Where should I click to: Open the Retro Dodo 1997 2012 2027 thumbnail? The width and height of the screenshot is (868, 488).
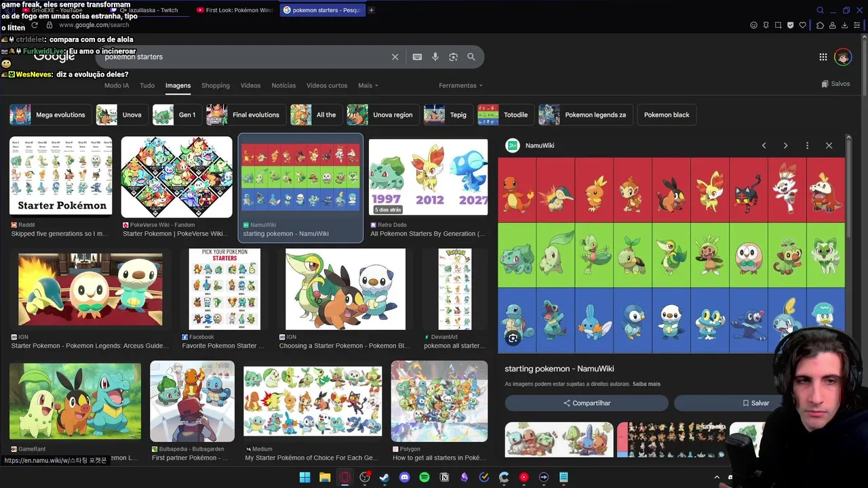click(x=428, y=177)
